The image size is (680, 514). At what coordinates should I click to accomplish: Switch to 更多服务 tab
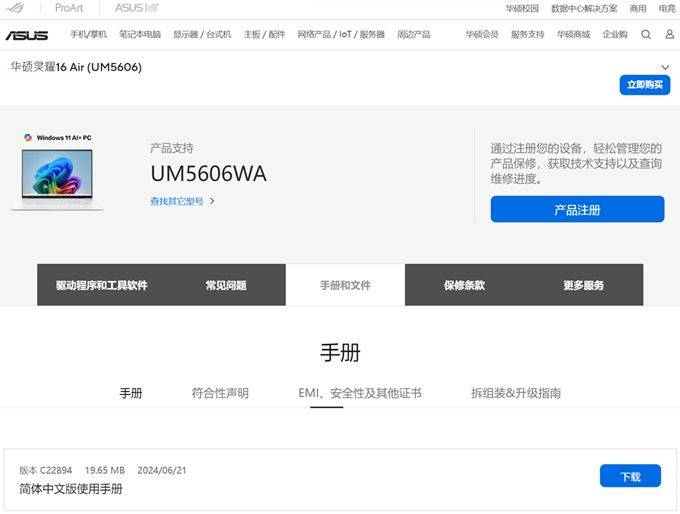click(584, 285)
